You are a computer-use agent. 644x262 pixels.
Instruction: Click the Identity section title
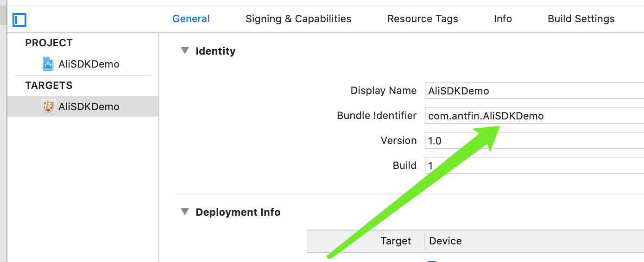[x=215, y=51]
